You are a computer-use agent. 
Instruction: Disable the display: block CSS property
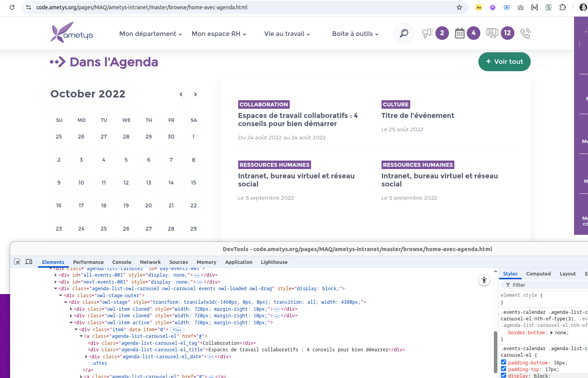click(x=504, y=375)
